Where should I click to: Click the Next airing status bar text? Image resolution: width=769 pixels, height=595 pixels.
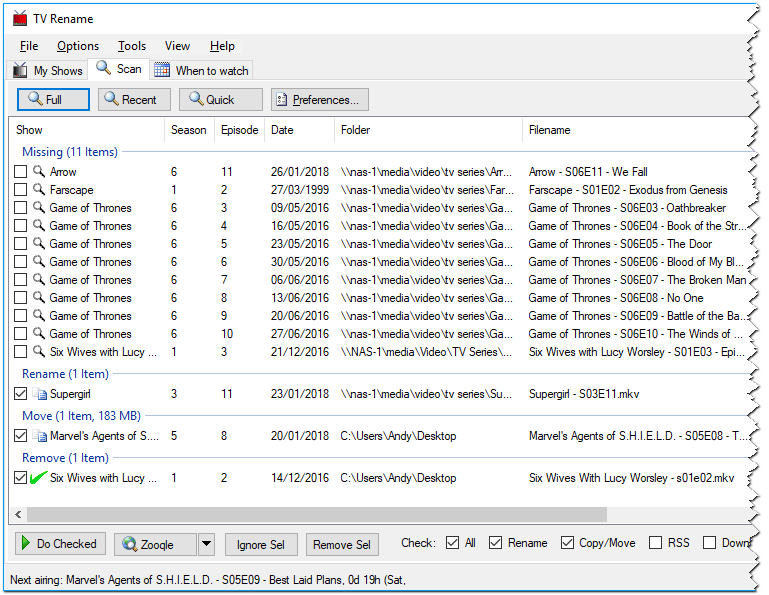(x=208, y=580)
